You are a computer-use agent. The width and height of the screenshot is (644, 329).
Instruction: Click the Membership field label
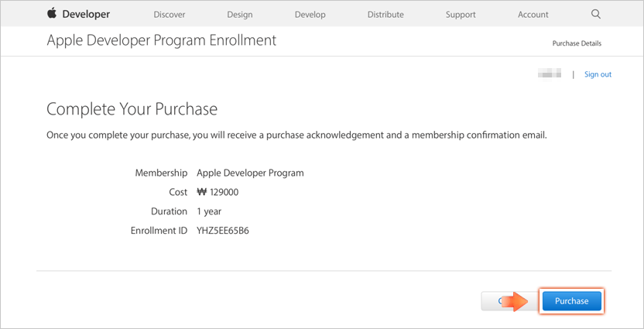[x=162, y=173]
